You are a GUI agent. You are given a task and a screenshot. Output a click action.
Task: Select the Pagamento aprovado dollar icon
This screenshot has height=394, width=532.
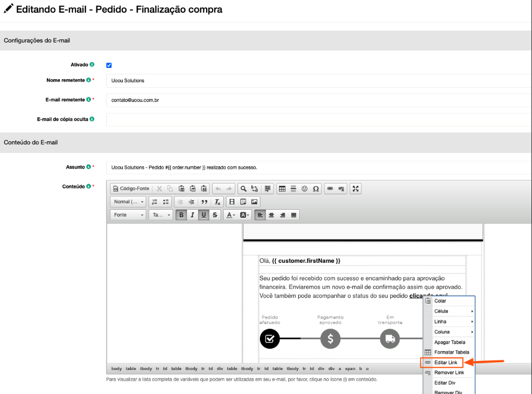pos(330,339)
